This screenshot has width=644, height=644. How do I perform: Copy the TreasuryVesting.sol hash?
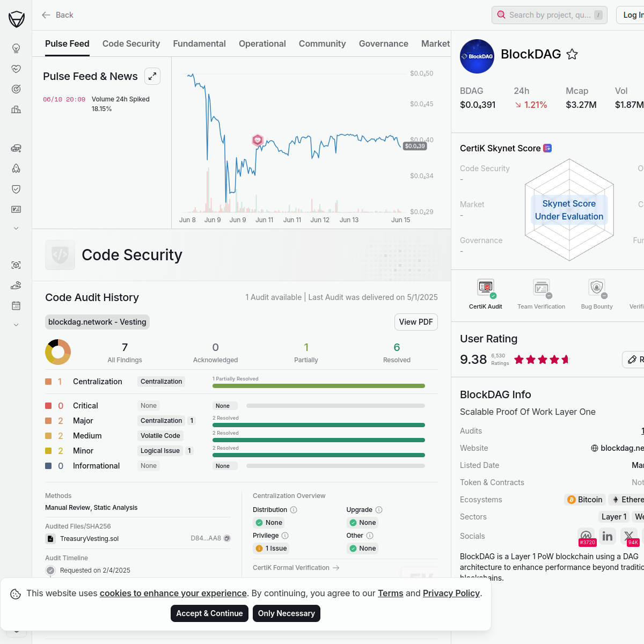(227, 538)
